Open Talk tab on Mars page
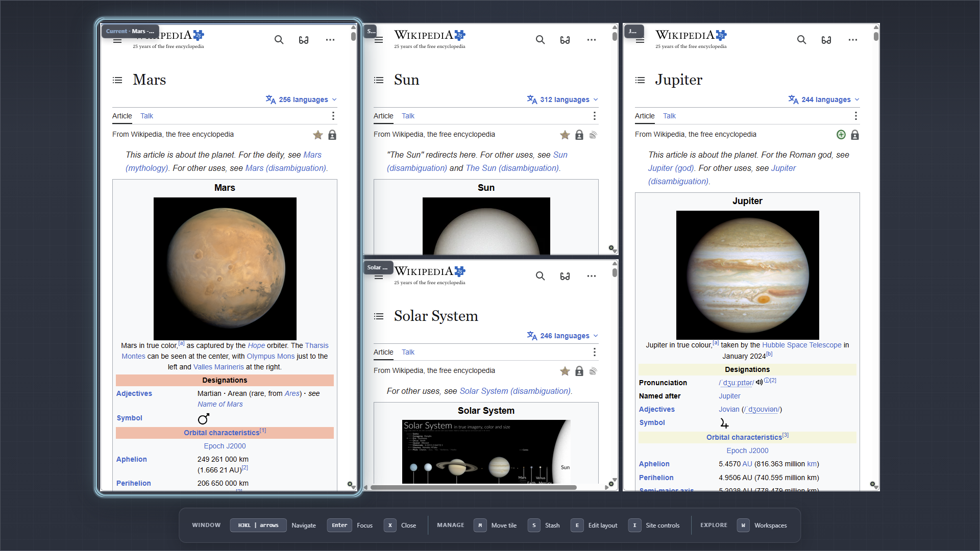The height and width of the screenshot is (551, 980). click(x=146, y=116)
